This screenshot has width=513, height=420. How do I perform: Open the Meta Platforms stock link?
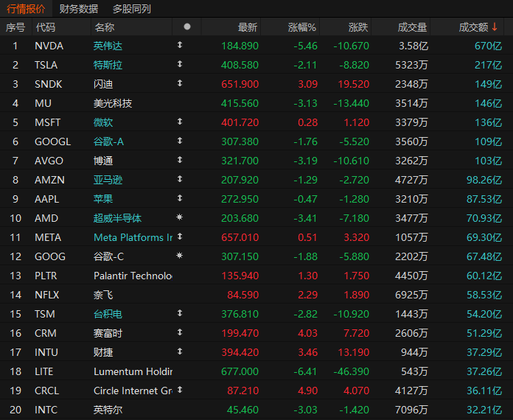(x=133, y=237)
